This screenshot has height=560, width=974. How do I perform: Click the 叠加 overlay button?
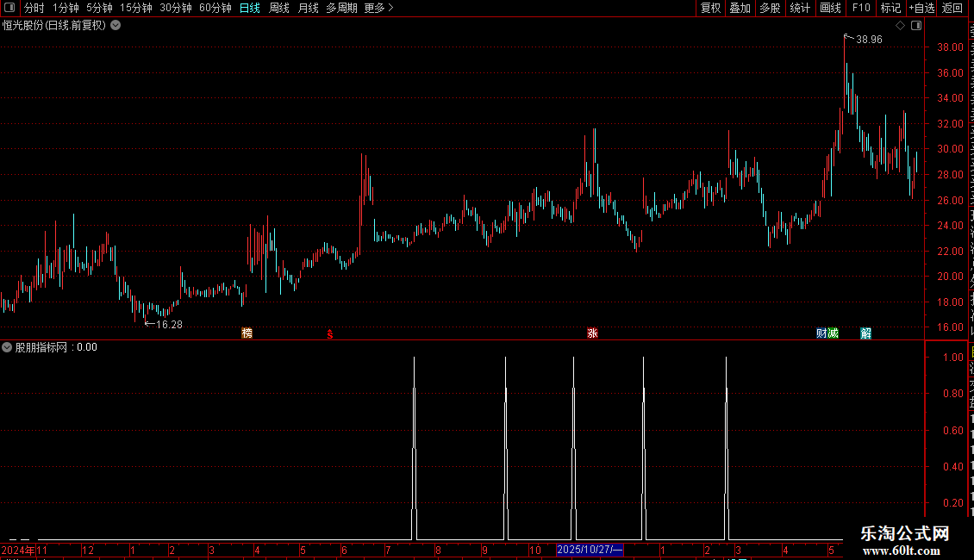tap(740, 8)
